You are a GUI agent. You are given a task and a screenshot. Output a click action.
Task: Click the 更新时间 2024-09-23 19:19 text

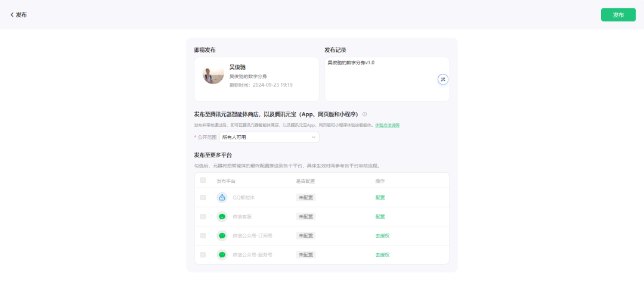coord(261,85)
